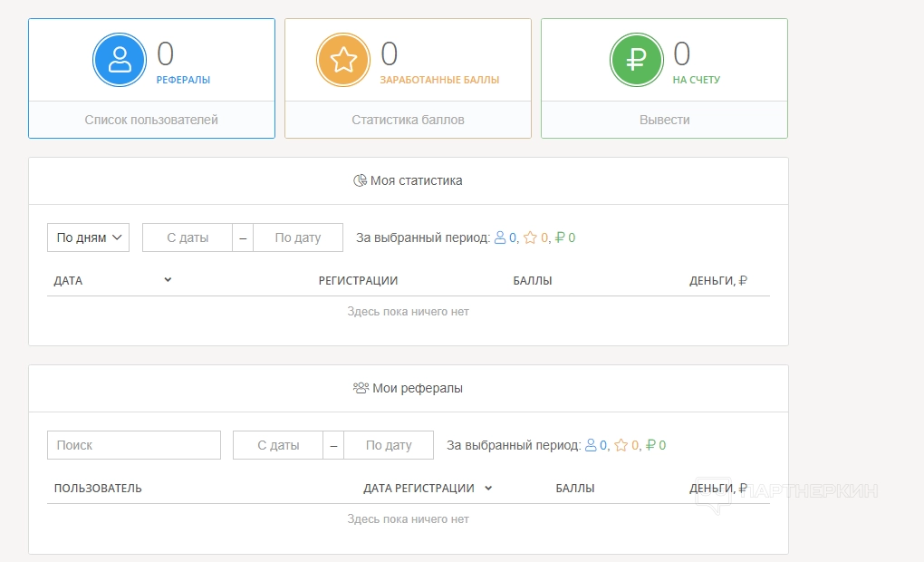Select the С даты field in referrals
The width and height of the screenshot is (924, 562).
pyautogui.click(x=278, y=445)
